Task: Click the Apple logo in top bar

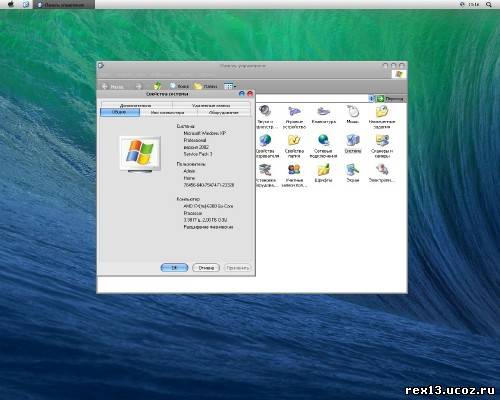Action: tap(11, 4)
